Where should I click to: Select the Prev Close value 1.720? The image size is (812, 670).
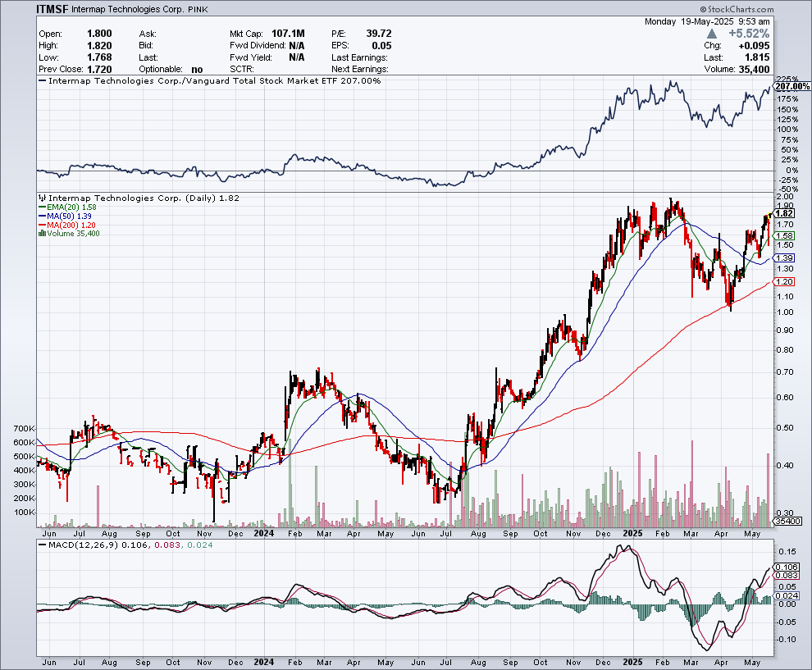pos(99,70)
